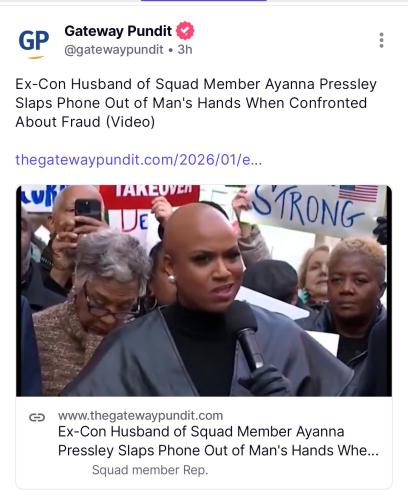
Task: Click '(Video)' ending the post text
Action: 130,122
